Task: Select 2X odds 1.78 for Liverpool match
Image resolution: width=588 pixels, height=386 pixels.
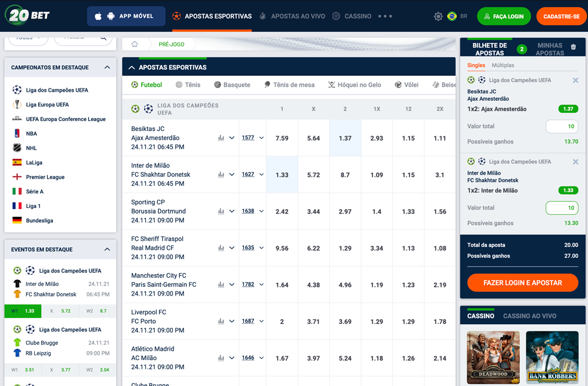Action: pos(440,321)
